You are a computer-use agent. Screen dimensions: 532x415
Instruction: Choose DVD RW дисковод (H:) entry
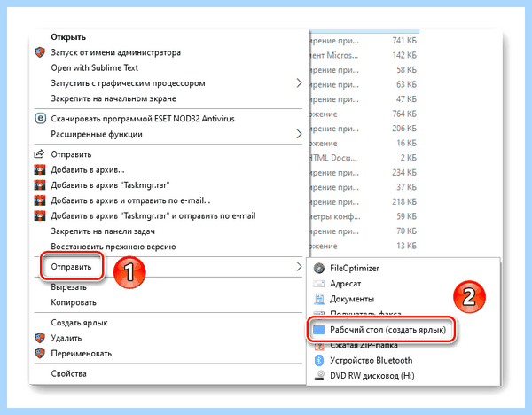coord(372,376)
